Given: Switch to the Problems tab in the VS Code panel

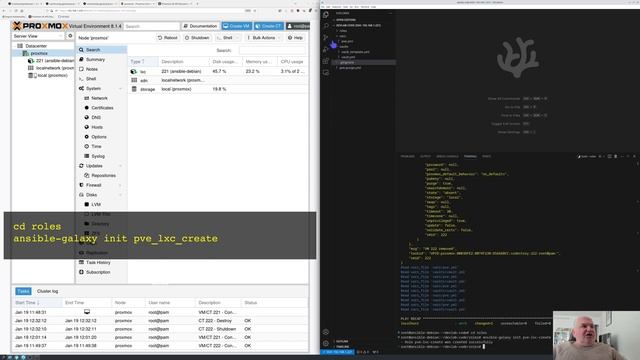Looking at the screenshot, I should (x=407, y=156).
